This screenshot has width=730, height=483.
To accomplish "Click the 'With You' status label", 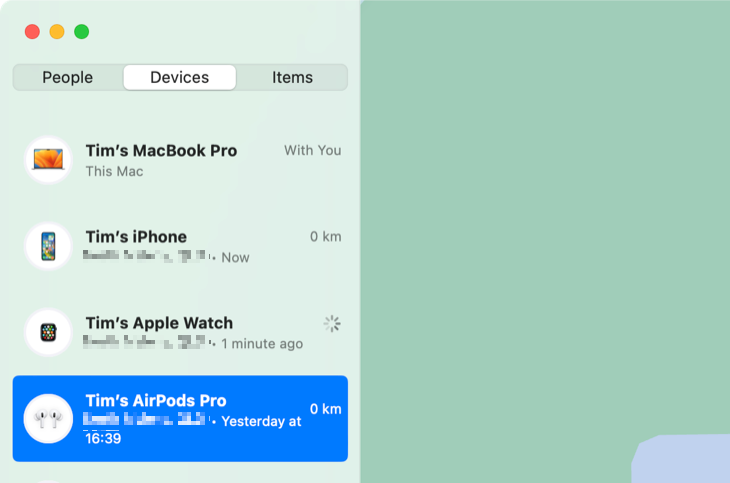I will tap(313, 150).
